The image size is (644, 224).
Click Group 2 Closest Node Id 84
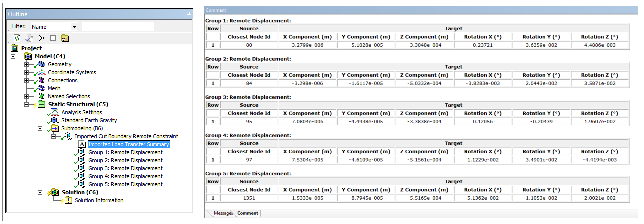249,83
